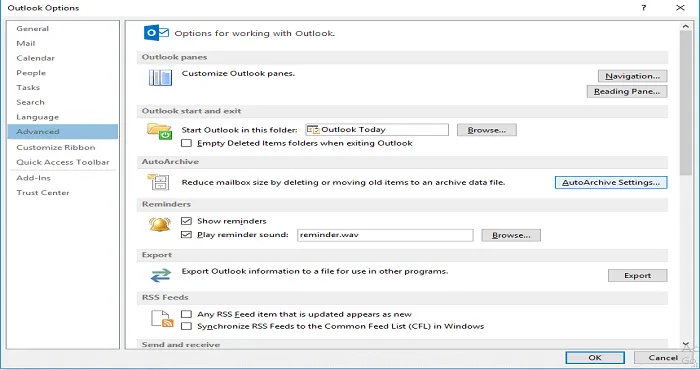Open the General options category
700x370 pixels.
[x=63, y=29]
